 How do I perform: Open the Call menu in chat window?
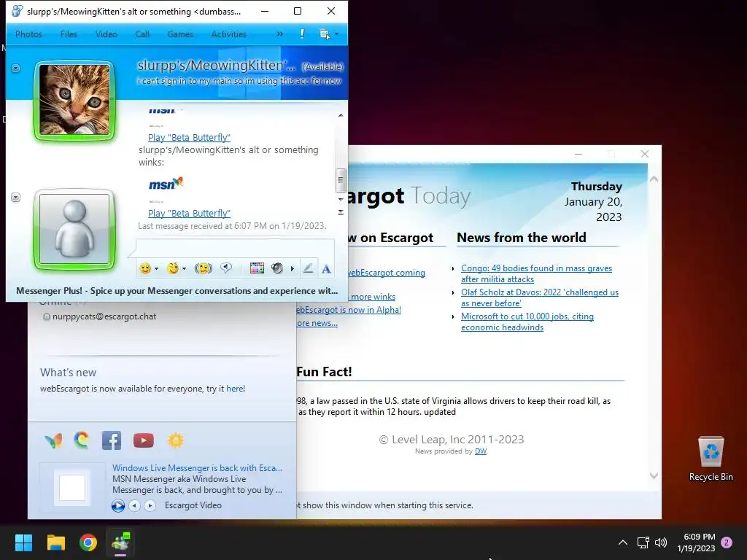pyautogui.click(x=142, y=34)
